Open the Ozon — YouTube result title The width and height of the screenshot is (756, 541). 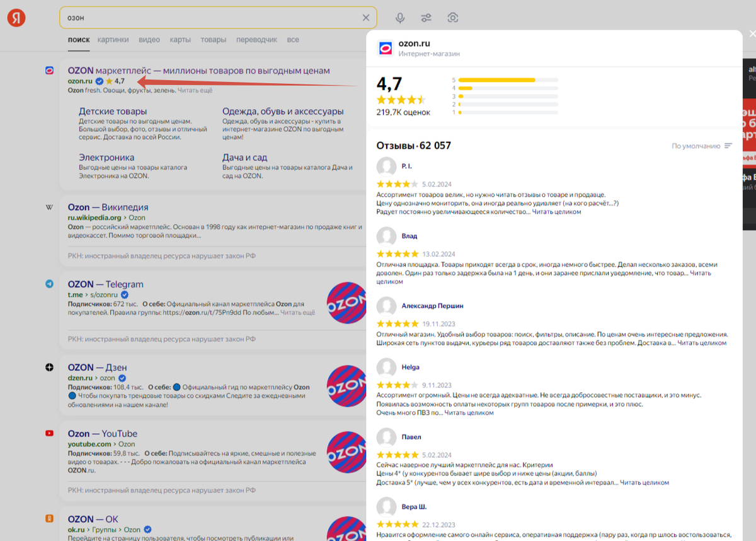pyautogui.click(x=103, y=434)
